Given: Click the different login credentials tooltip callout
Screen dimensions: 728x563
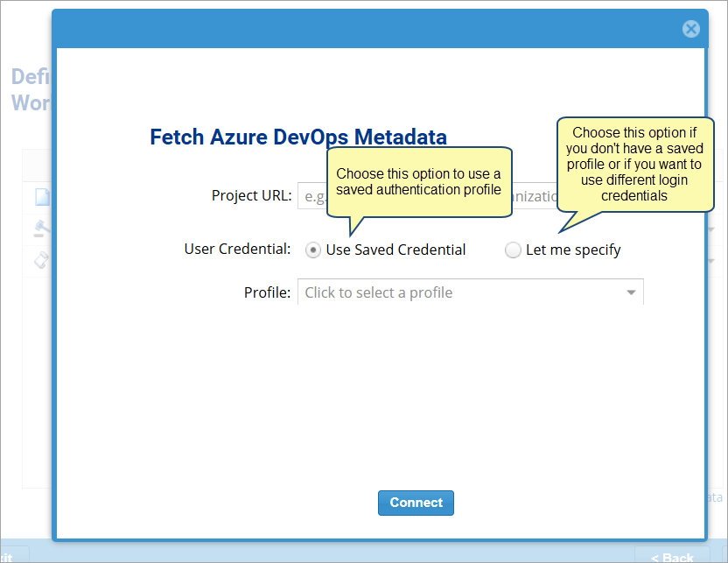Looking at the screenshot, I should coord(634,164).
